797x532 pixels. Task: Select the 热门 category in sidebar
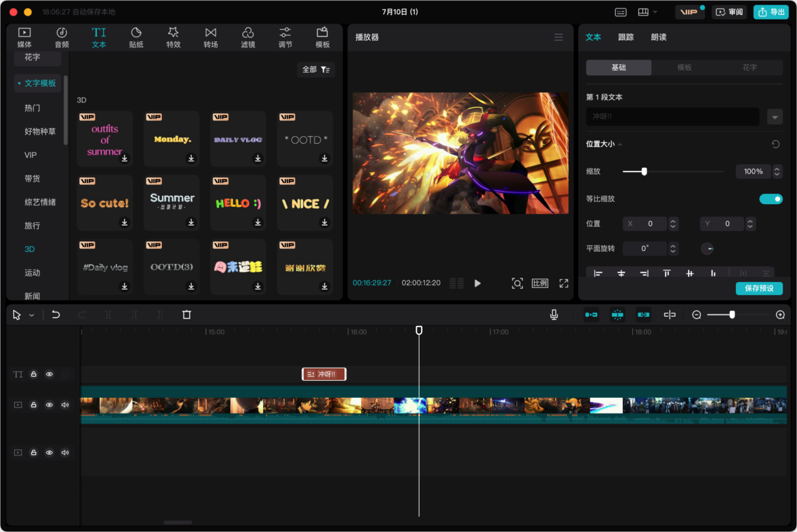pyautogui.click(x=33, y=108)
